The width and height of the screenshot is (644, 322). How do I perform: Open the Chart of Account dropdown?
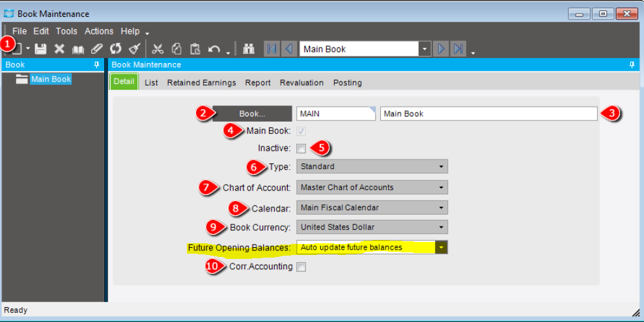(372, 187)
